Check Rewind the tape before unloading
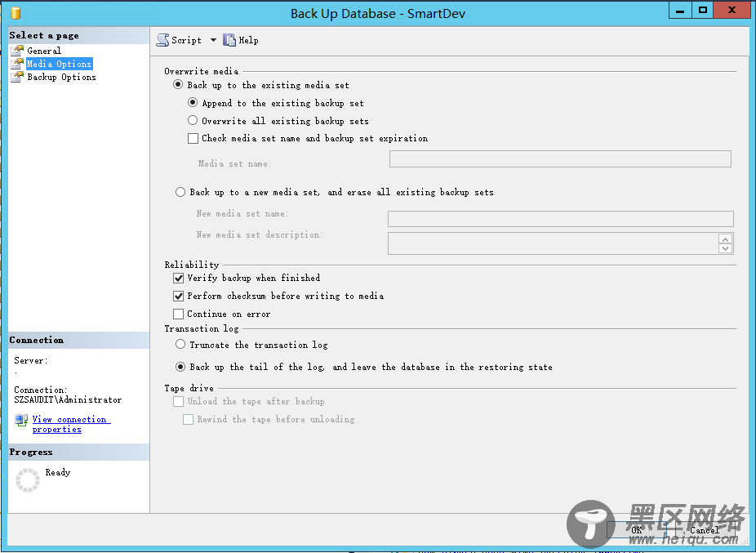 [x=188, y=419]
